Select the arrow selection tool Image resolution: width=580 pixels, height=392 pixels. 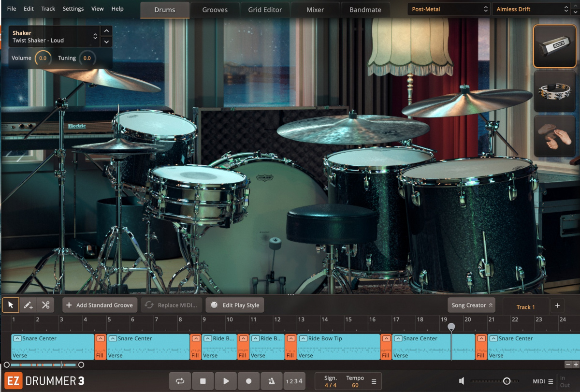[x=10, y=305]
